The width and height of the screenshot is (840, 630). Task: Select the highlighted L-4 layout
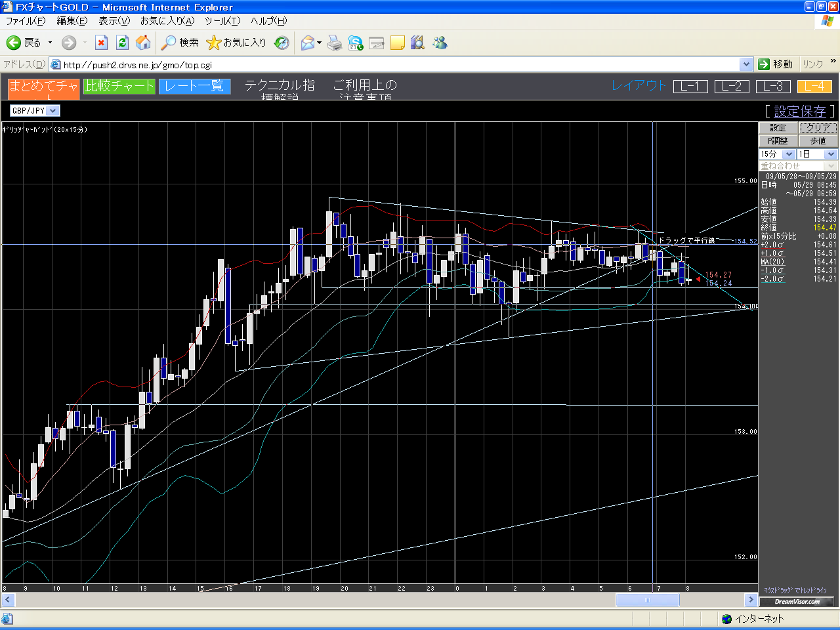point(814,86)
